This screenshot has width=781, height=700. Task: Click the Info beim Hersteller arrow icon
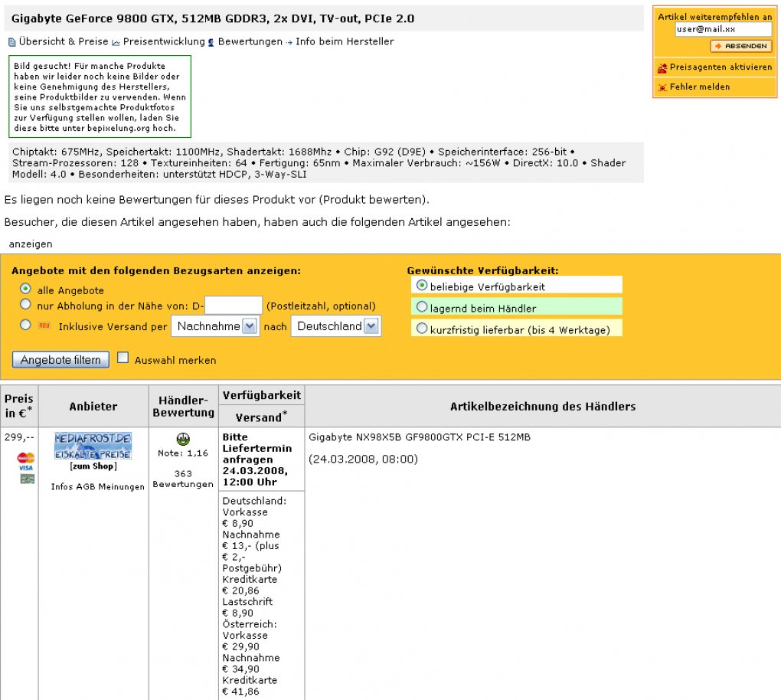(x=289, y=43)
